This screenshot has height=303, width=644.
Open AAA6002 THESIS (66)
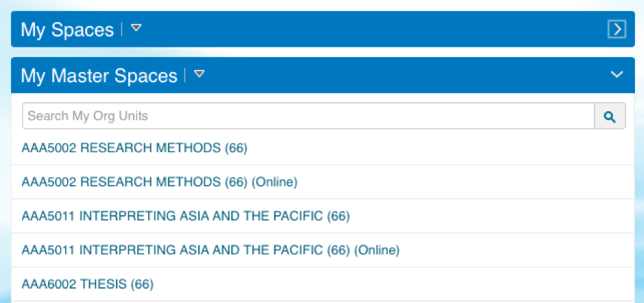click(x=88, y=284)
